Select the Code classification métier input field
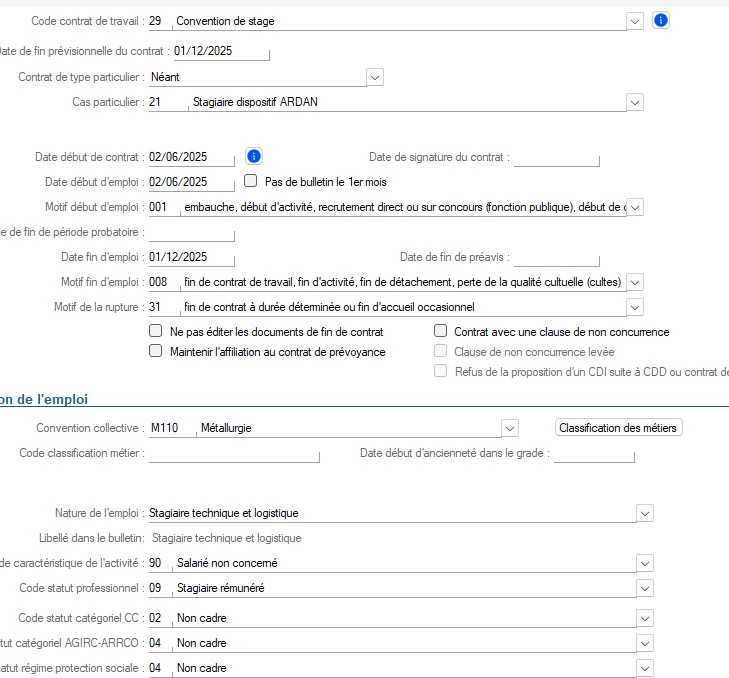This screenshot has width=729, height=678. pyautogui.click(x=233, y=454)
